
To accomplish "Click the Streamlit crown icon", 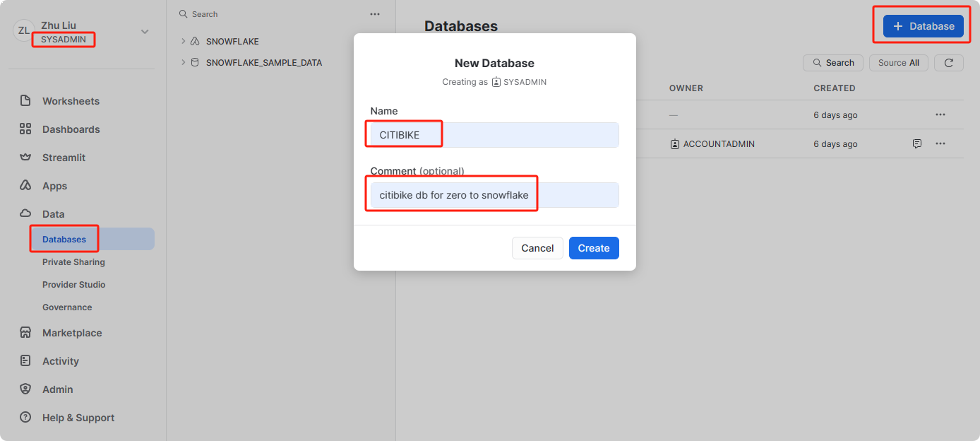I will pos(25,158).
